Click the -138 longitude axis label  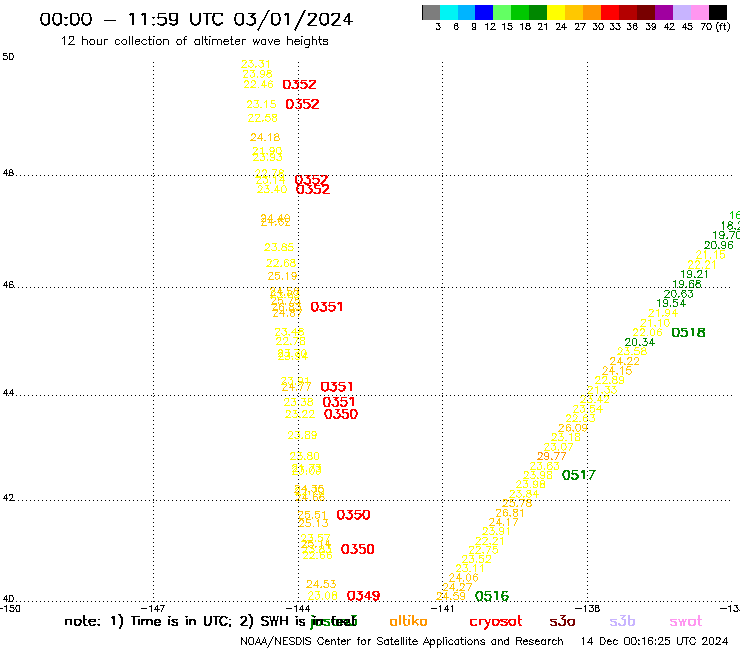point(588,609)
